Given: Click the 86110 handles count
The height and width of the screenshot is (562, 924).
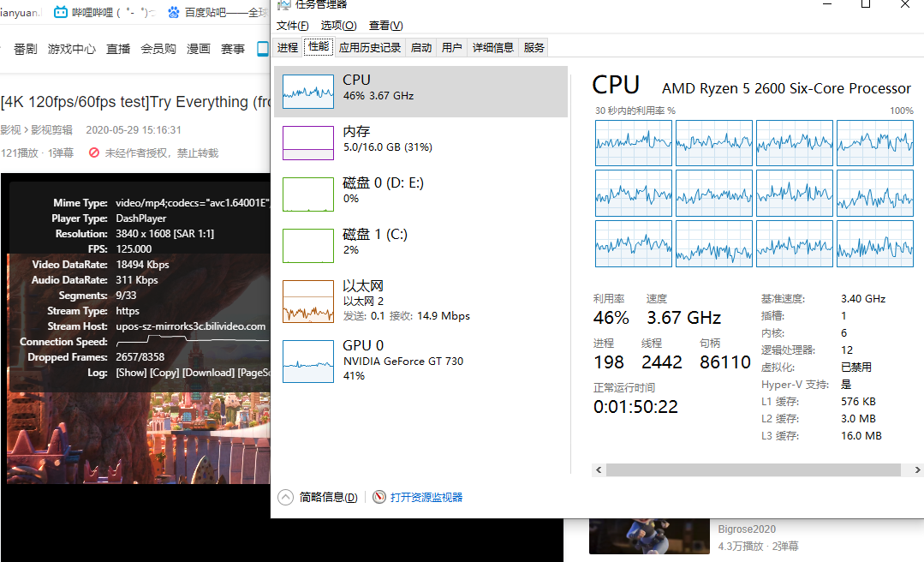Looking at the screenshot, I should [724, 362].
